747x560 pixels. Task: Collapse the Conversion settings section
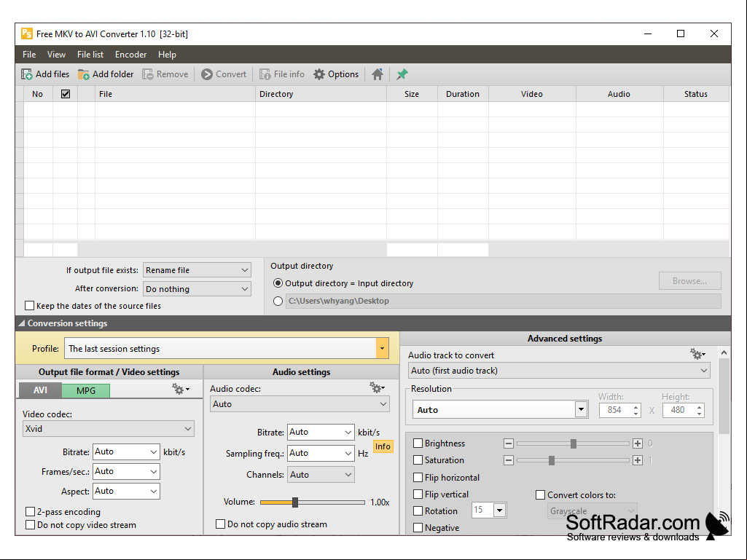(21, 323)
